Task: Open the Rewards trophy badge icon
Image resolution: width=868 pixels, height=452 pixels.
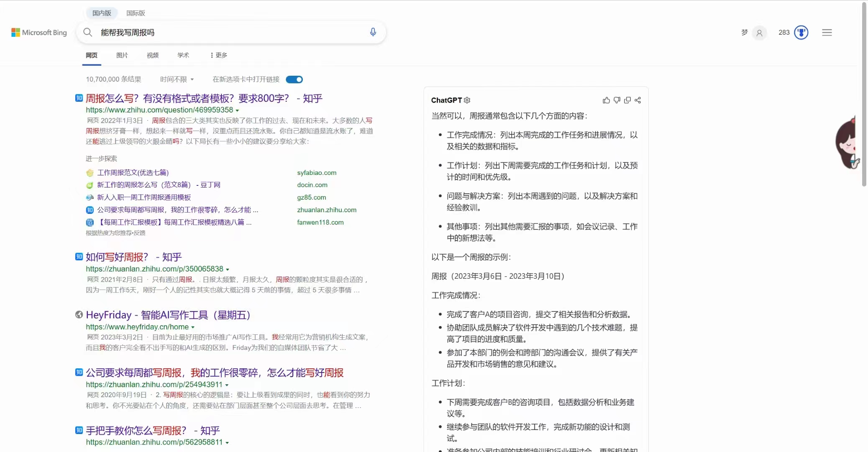Action: 801,32
